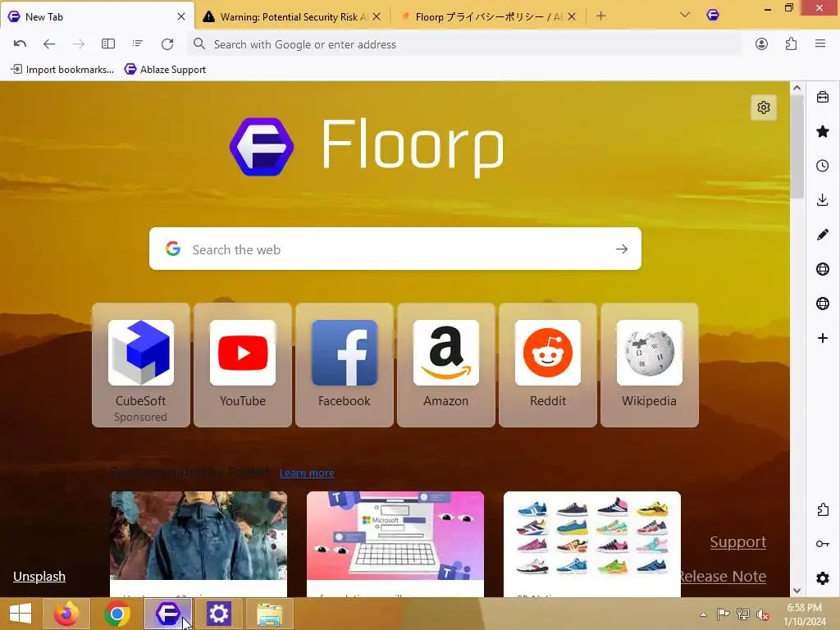Switch to the Floorp プライバシーポリシー tab

(487, 16)
